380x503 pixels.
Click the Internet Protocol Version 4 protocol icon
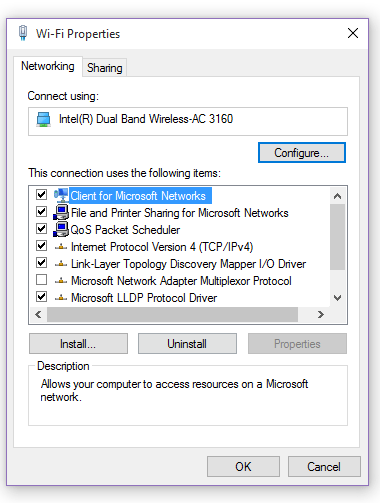tap(61, 247)
